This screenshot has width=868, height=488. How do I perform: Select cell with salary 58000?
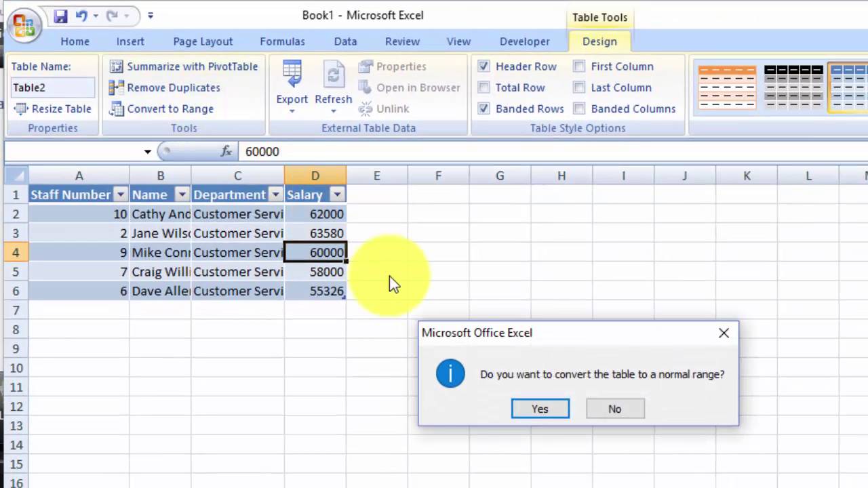click(x=315, y=272)
